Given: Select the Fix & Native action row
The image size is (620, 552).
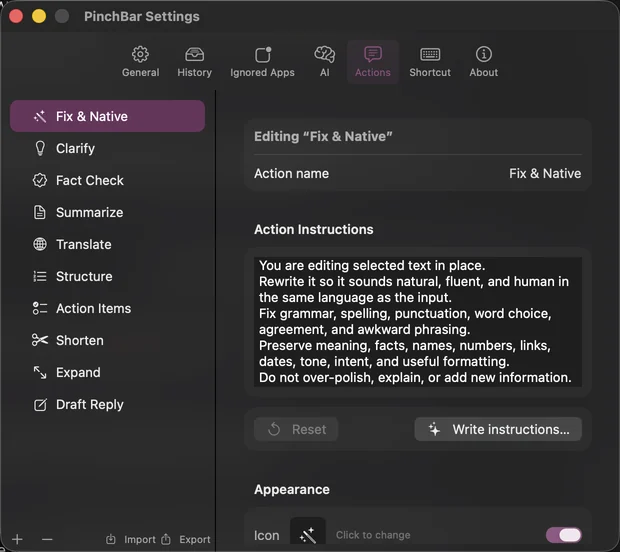Looking at the screenshot, I should click(x=108, y=116).
